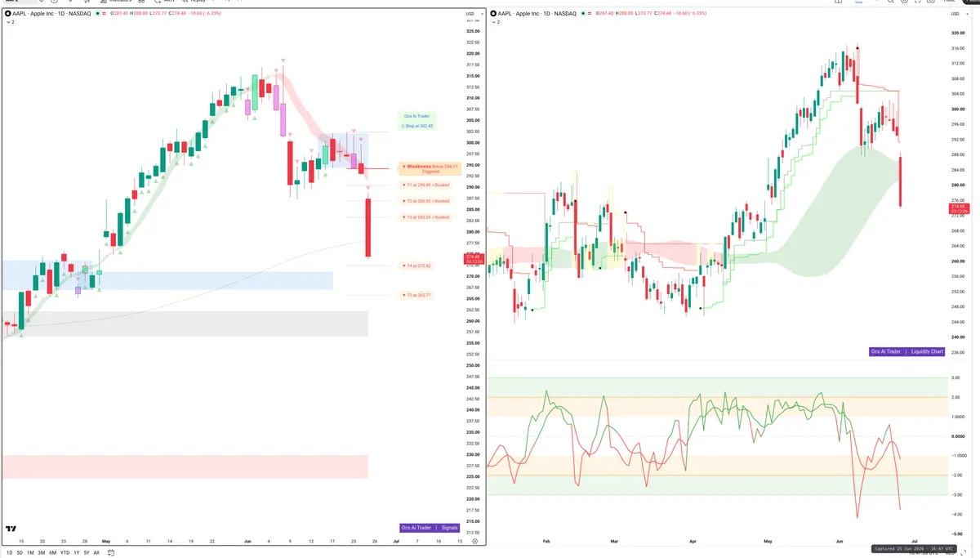Click right chart current price tag 274.48
This screenshot has width=980, height=558.
click(959, 209)
